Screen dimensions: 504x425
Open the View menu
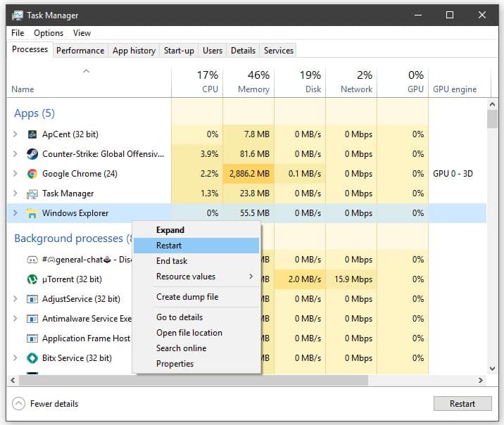tap(82, 33)
